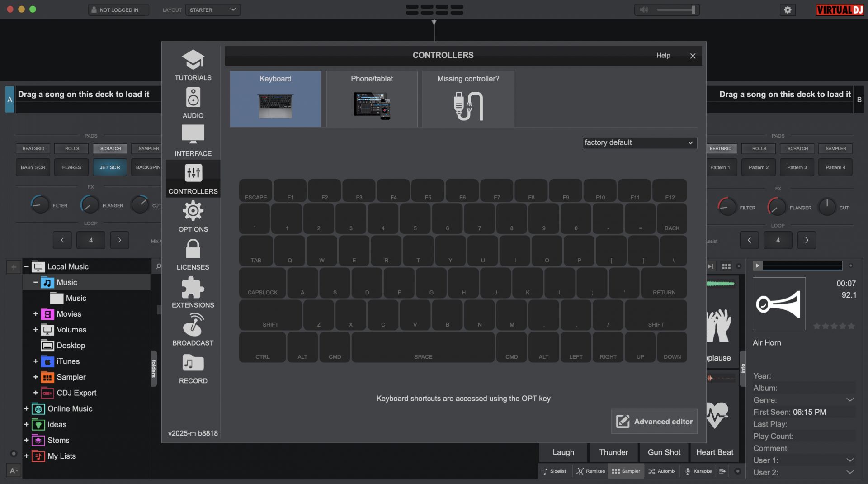Open the Audio settings section

(193, 104)
